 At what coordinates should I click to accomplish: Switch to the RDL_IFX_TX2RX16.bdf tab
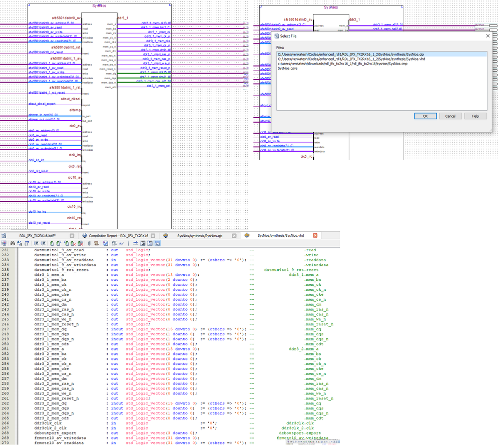(x=38, y=236)
